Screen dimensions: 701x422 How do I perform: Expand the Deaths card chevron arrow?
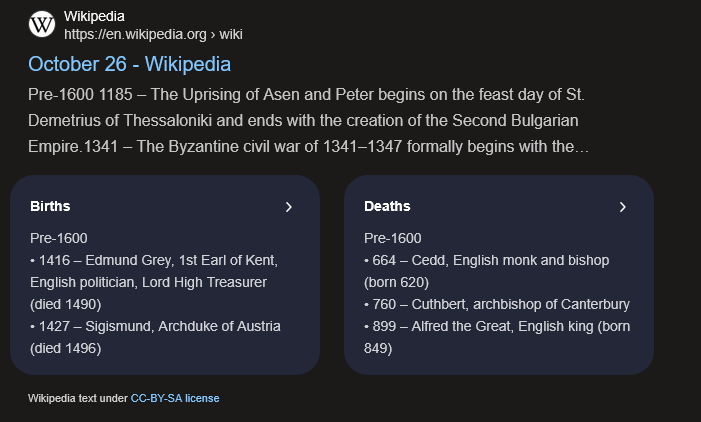pyautogui.click(x=622, y=207)
